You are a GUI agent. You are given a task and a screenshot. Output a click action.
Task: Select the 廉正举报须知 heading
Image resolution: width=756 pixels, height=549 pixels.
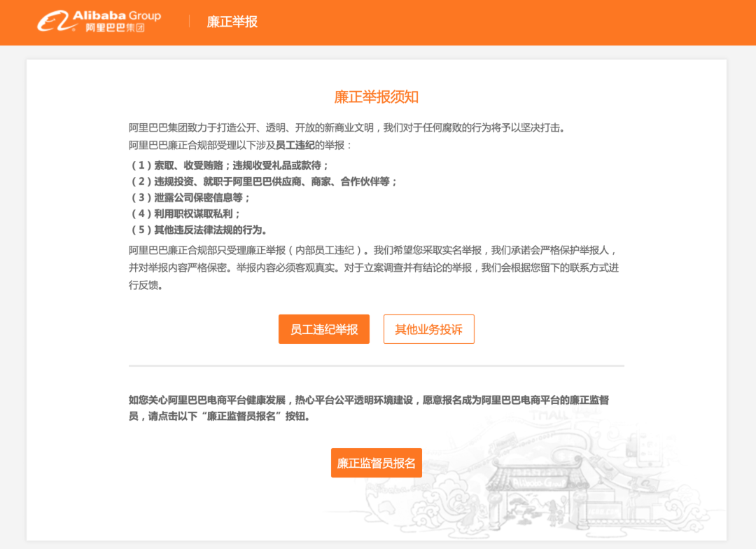tap(376, 97)
